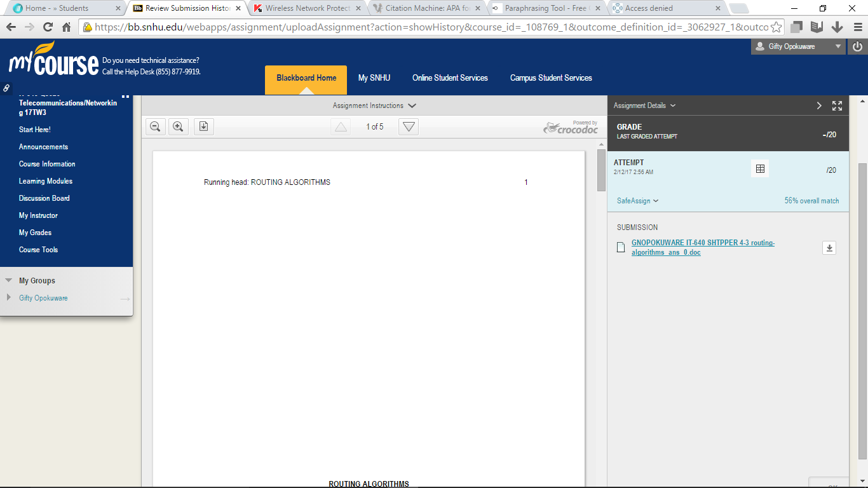868x488 pixels.
Task: Download the submitted .doc file icon
Action: click(x=829, y=248)
